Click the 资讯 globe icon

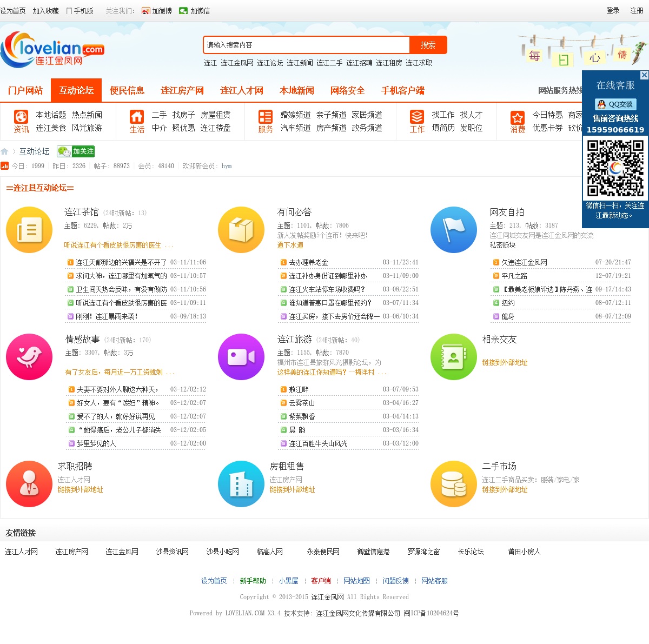click(21, 116)
